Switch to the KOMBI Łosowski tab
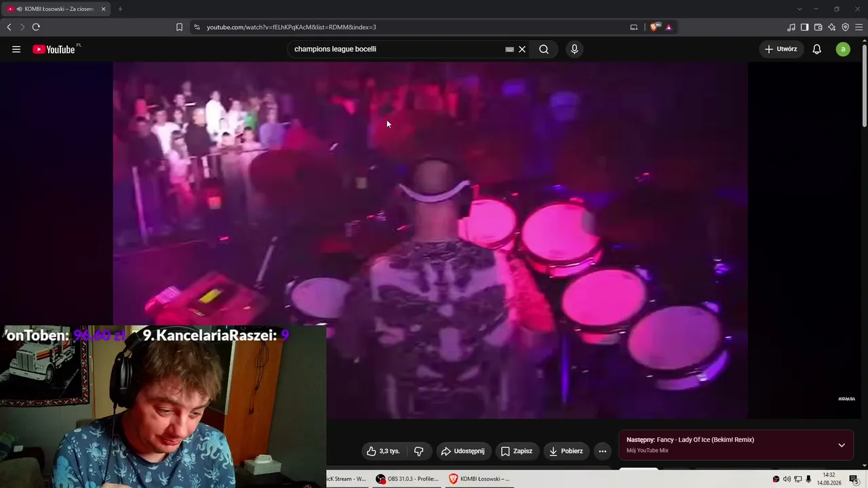The width and height of the screenshot is (868, 488). (58, 9)
